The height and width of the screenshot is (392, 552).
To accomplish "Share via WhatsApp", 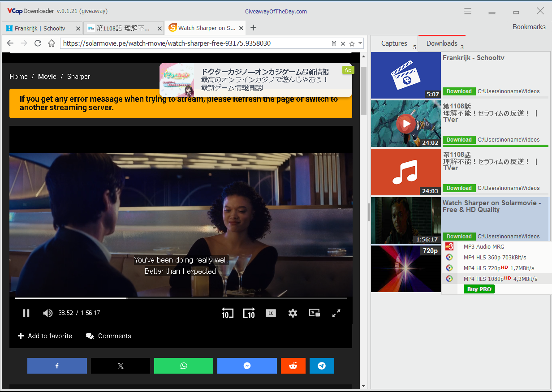I will pyautogui.click(x=184, y=366).
